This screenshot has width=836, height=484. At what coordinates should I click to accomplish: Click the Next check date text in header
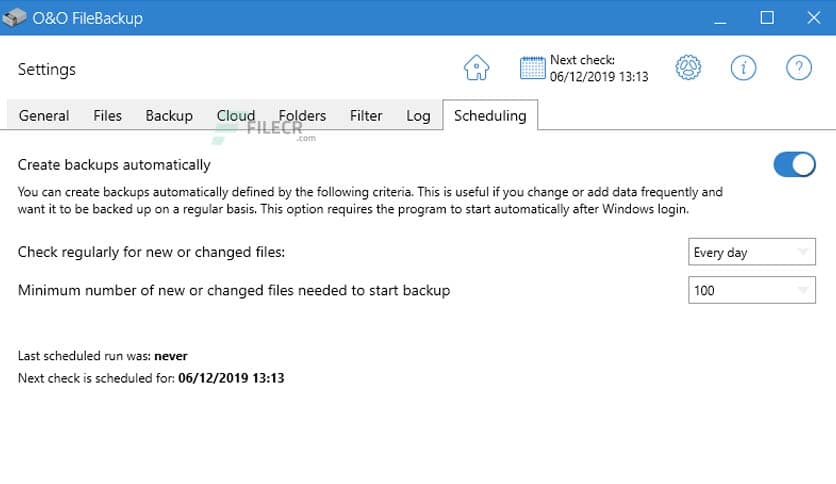point(599,68)
